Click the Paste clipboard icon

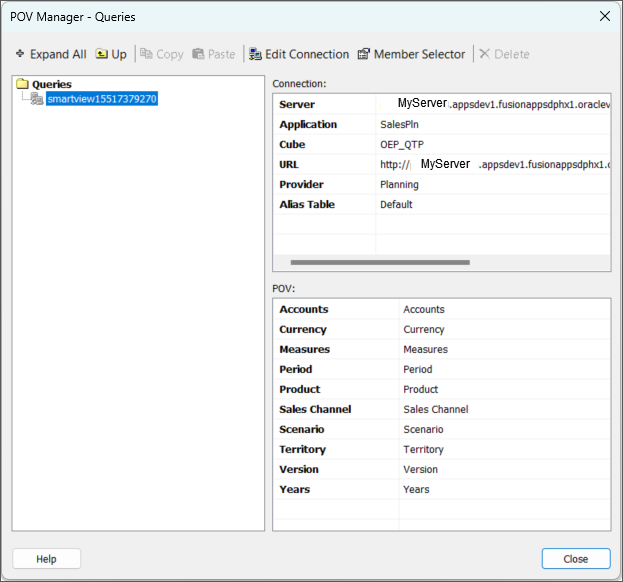coord(198,54)
